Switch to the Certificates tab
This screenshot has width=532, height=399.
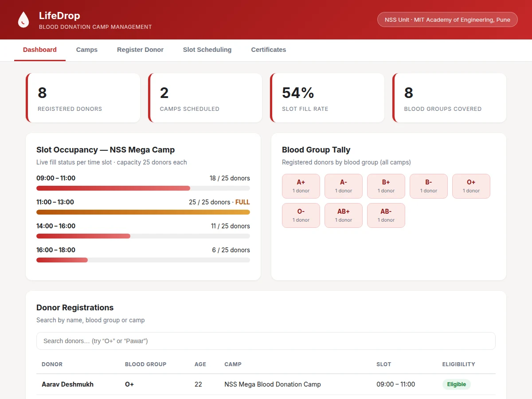(269, 50)
